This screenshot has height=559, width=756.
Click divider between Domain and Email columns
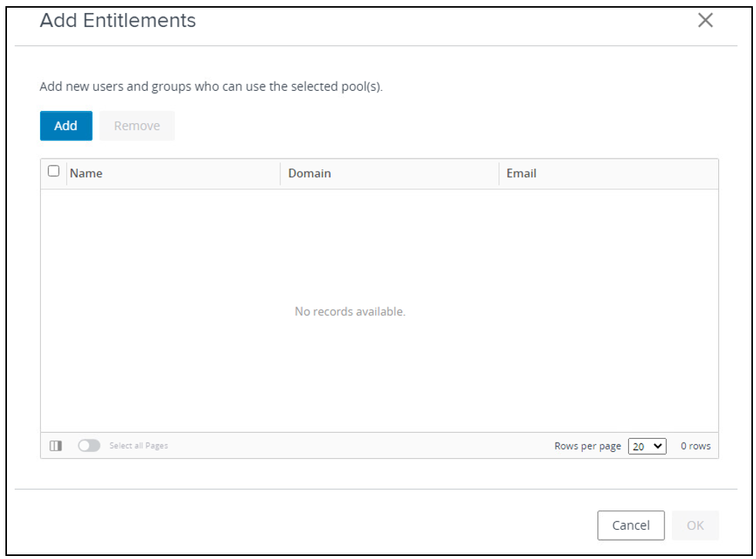pos(499,174)
